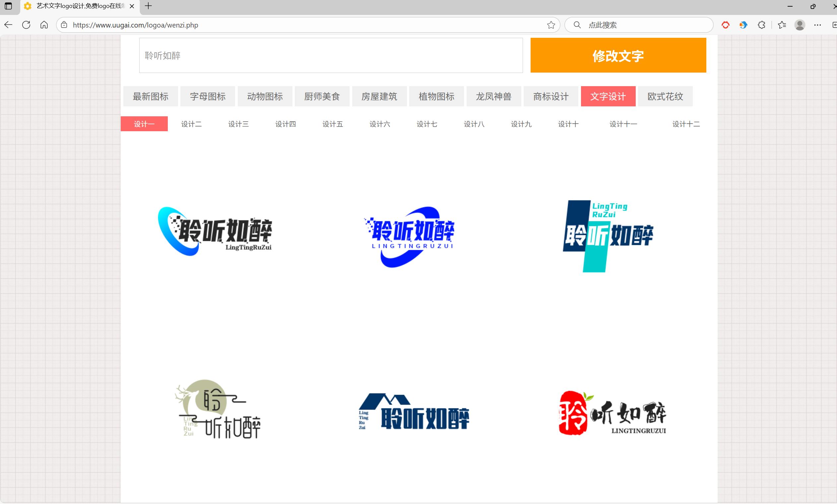This screenshot has height=504, width=837.
Task: Open browser settings ellipsis menu
Action: coord(817,25)
